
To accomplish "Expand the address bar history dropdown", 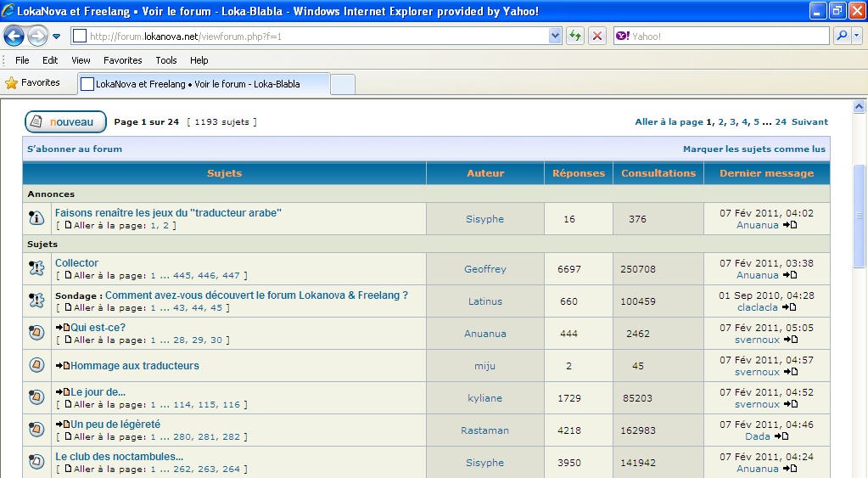I will (555, 37).
